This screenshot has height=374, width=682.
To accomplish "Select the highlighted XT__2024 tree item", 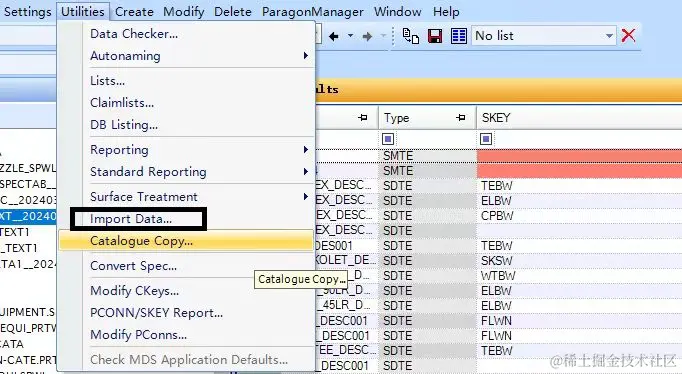I will [28, 216].
